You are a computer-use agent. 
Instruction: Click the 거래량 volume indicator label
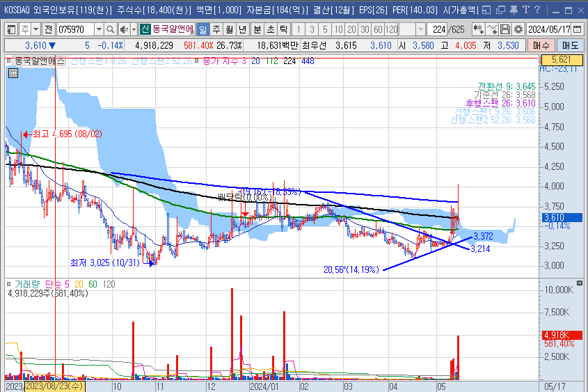tap(26, 284)
